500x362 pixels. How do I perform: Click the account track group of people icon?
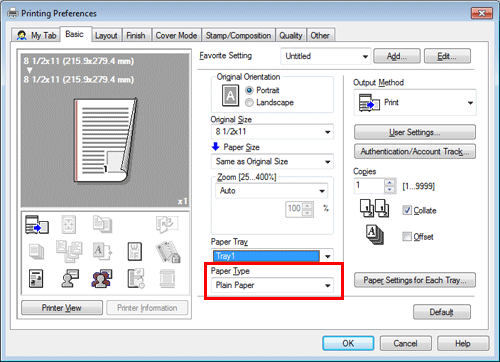(x=102, y=279)
